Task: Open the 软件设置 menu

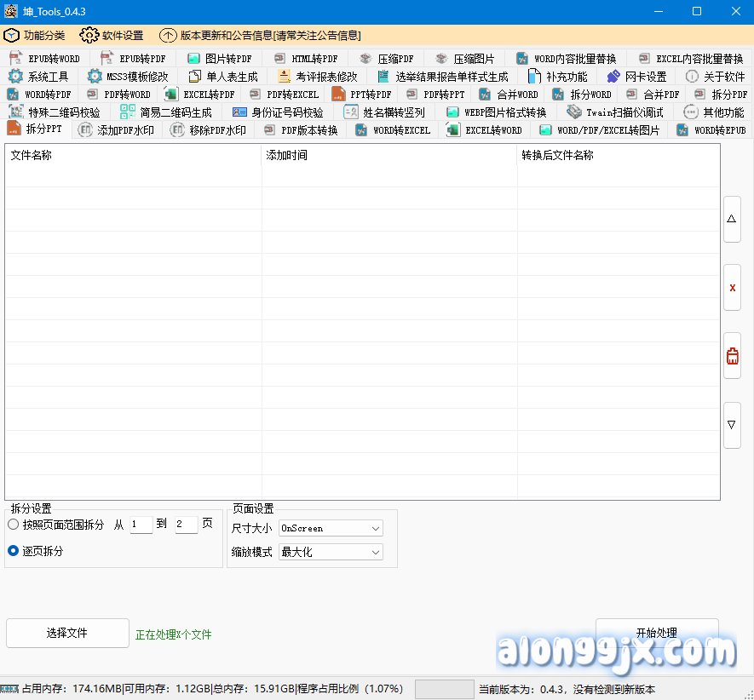Action: [x=112, y=36]
